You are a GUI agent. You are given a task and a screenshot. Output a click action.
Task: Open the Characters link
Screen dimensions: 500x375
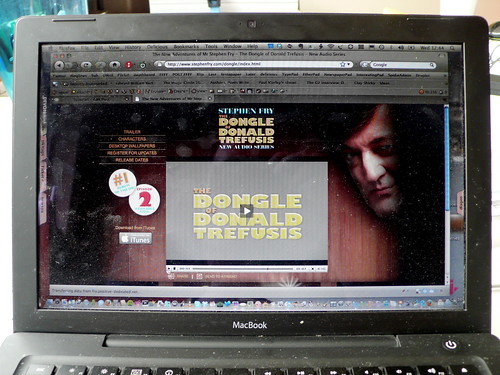132,139
